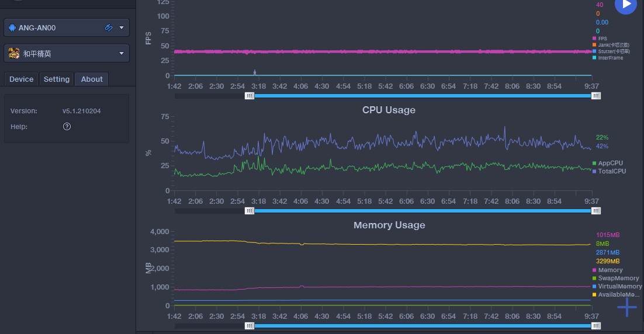Click the blue plus add-chart icon

tap(627, 307)
